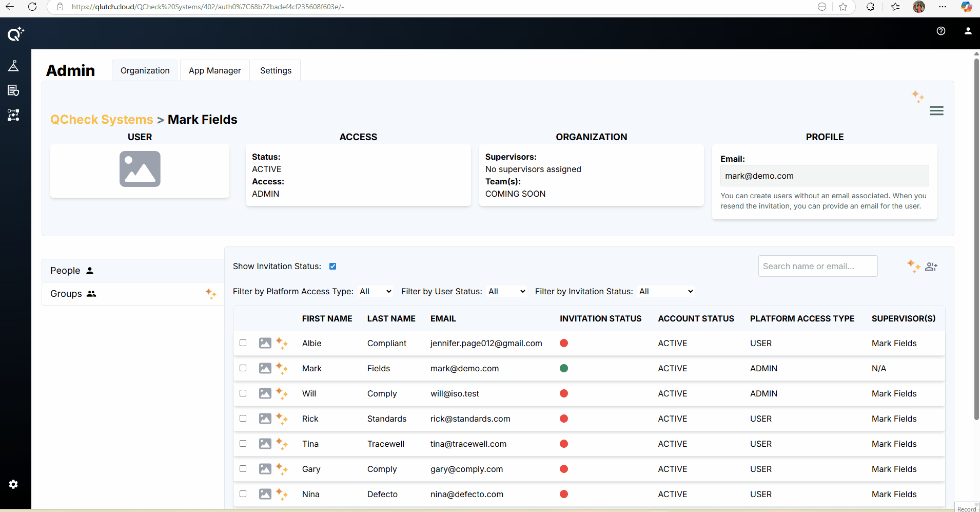Open settings gear in sidebar
This screenshot has height=512, width=980.
pyautogui.click(x=13, y=484)
